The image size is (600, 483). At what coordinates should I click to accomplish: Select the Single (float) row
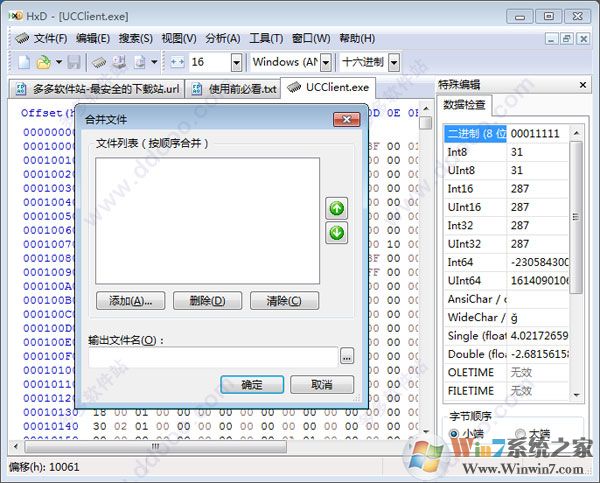506,336
